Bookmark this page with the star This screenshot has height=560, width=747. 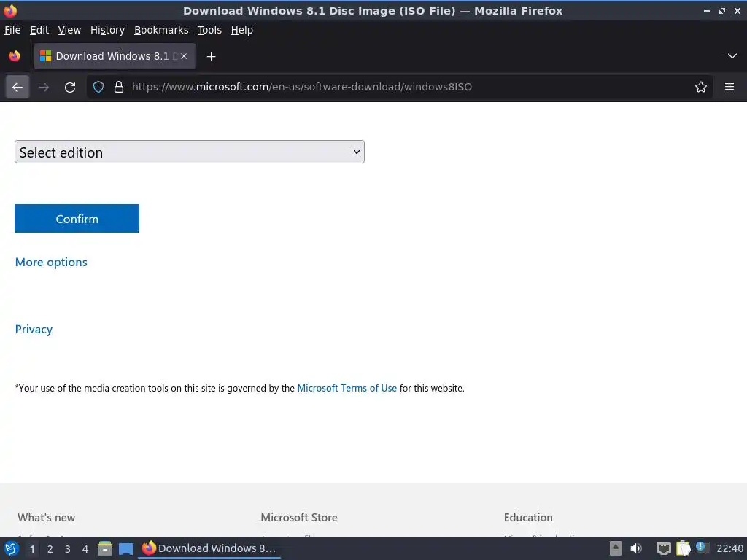point(701,87)
